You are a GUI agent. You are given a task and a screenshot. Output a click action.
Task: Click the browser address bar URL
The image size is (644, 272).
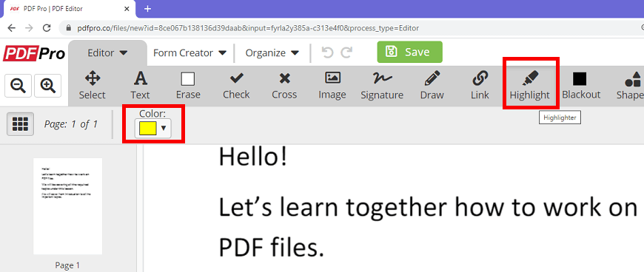tap(248, 28)
